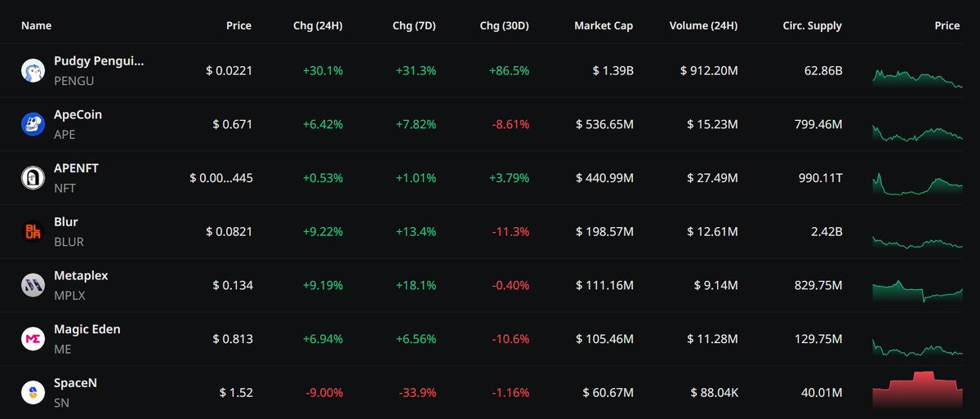Click ApeCoin price $ 0.671

[x=233, y=124]
